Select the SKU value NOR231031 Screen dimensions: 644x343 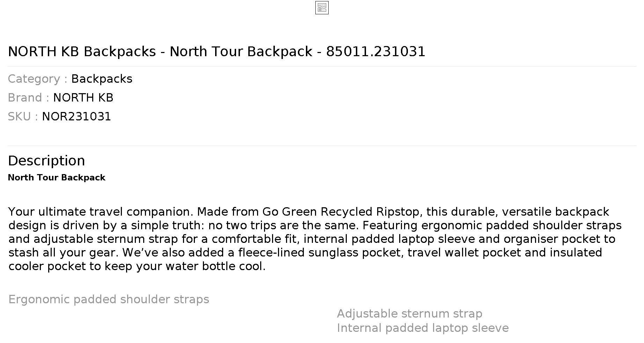click(76, 117)
